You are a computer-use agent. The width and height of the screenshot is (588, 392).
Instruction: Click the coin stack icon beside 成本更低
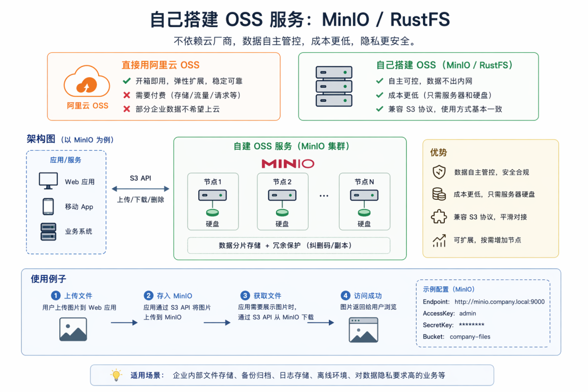[439, 194]
